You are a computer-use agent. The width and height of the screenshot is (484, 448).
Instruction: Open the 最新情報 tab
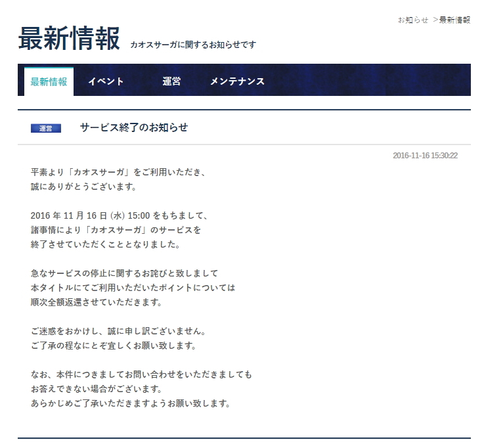pos(49,81)
